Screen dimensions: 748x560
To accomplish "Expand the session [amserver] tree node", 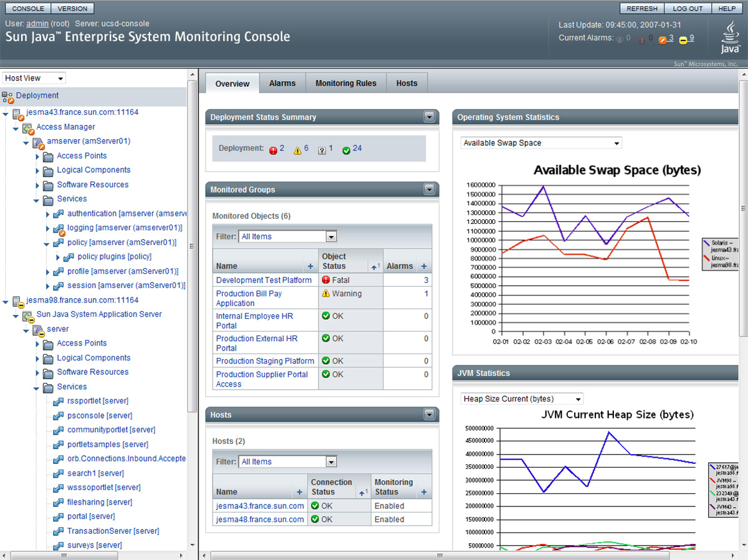I will pos(48,286).
